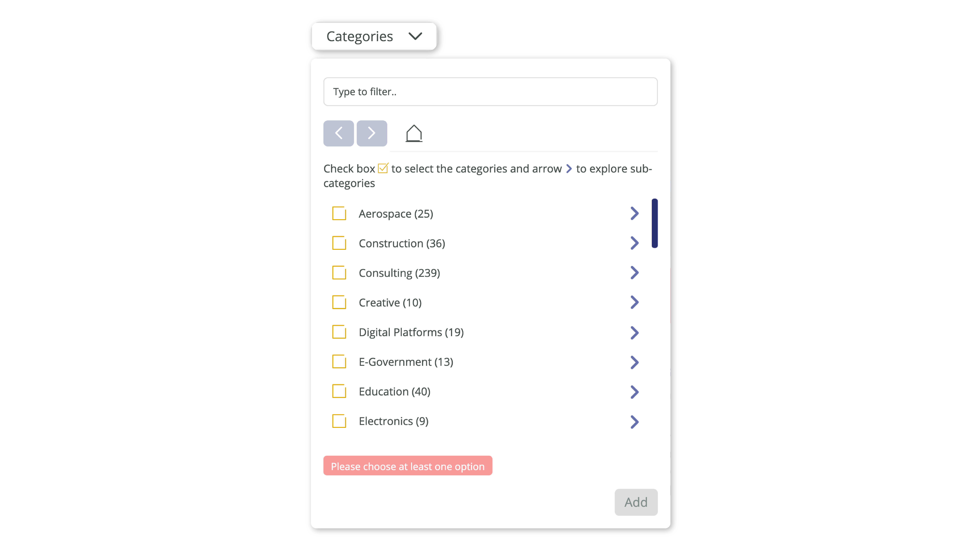Viewport: 980px width, 551px height.
Task: Open E-Government sub-categories arrow
Action: tap(634, 362)
